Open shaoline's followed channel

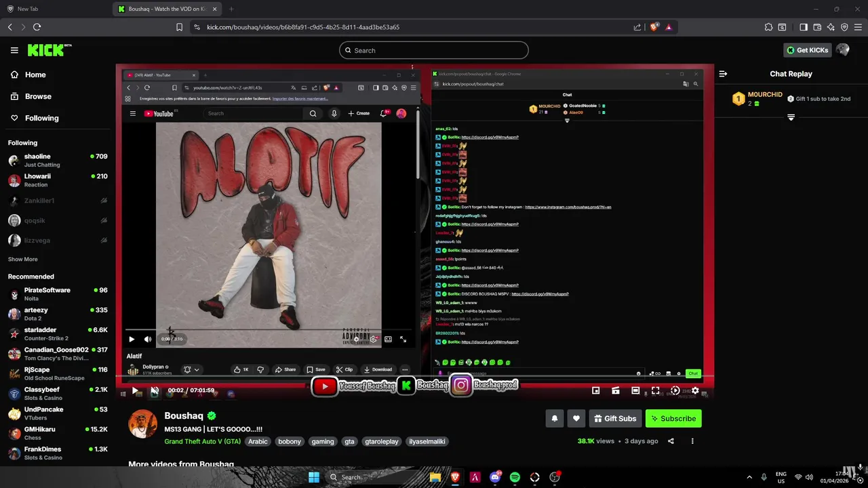pyautogui.click(x=58, y=160)
